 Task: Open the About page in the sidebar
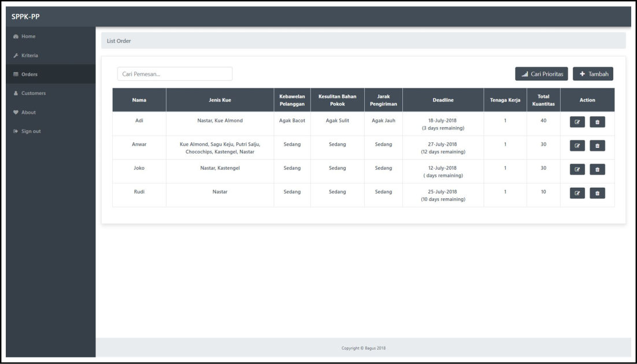pos(28,112)
